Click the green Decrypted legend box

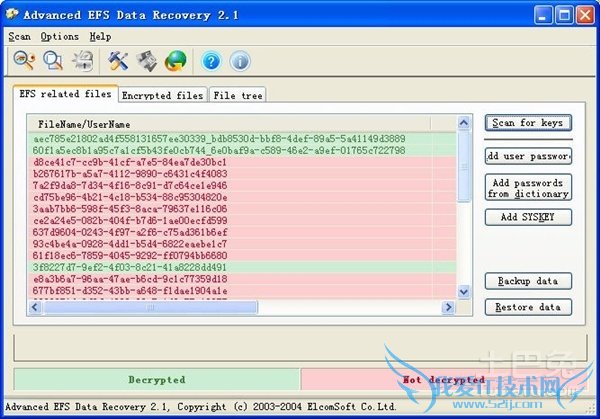tap(157, 380)
